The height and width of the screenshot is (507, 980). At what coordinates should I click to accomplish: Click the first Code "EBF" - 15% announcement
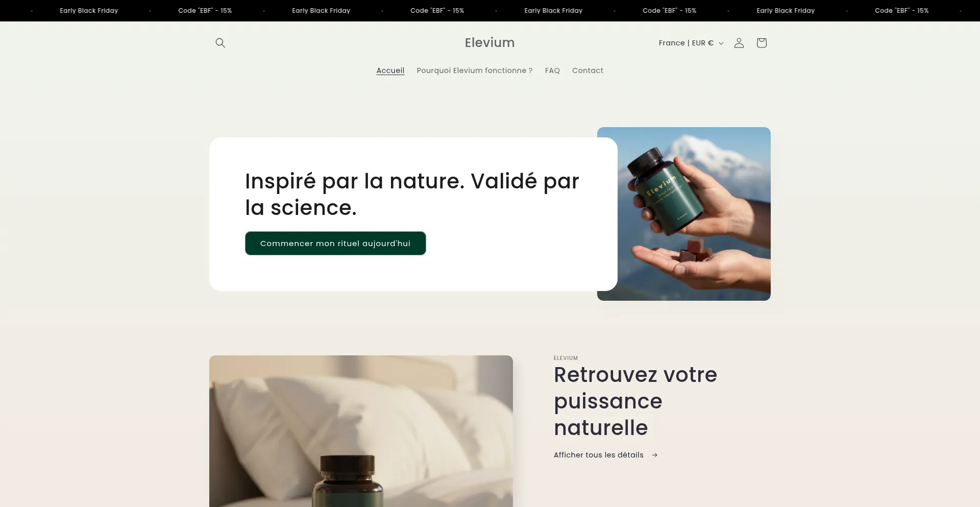pyautogui.click(x=205, y=10)
